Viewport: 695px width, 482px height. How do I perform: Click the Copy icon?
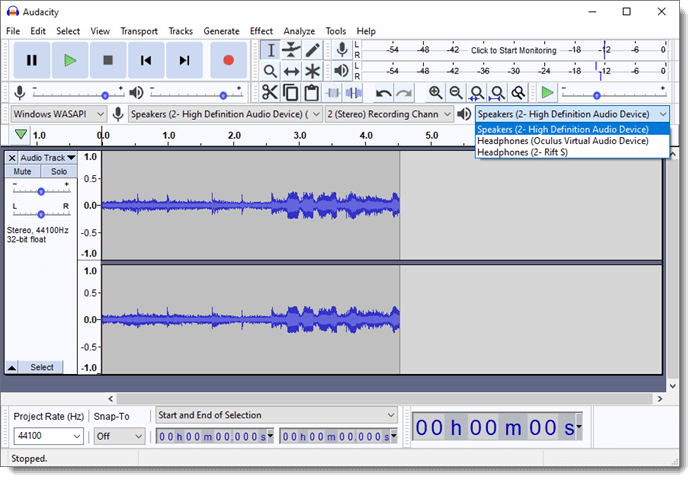(x=291, y=93)
